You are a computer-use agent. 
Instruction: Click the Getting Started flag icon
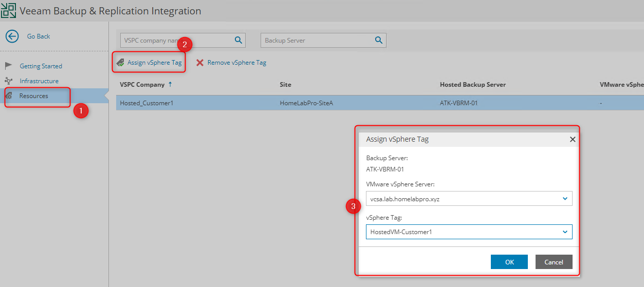coord(9,66)
